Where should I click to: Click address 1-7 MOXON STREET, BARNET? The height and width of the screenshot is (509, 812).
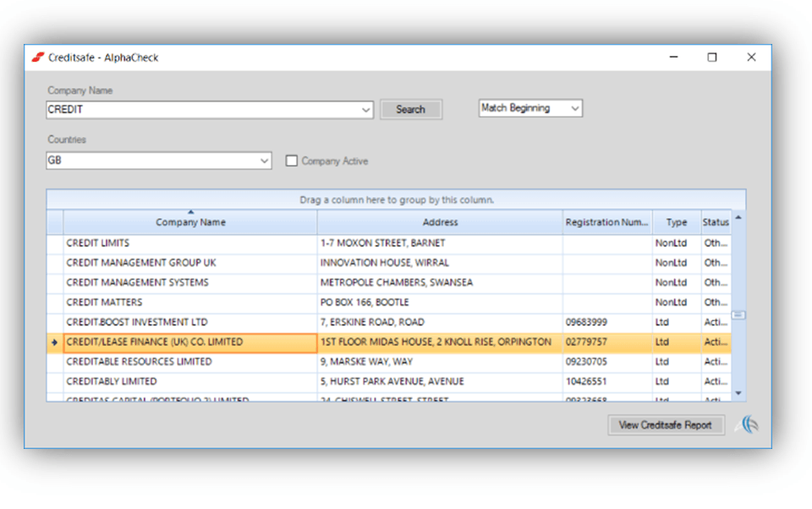point(382,244)
